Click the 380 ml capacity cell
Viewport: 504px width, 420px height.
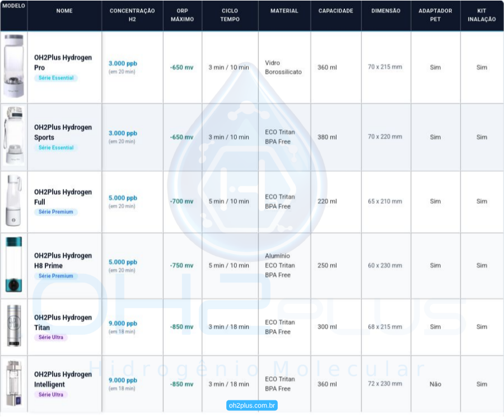pyautogui.click(x=327, y=137)
